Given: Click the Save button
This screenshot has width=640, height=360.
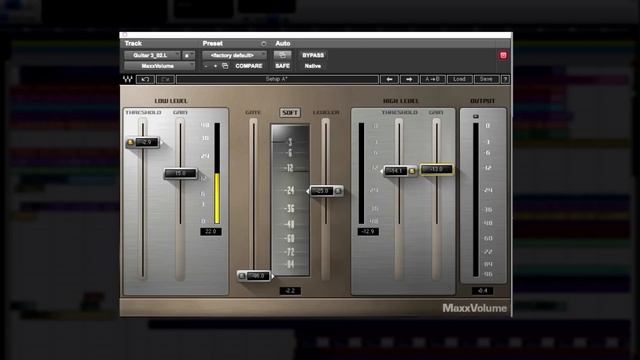Looking at the screenshot, I should click(x=486, y=79).
